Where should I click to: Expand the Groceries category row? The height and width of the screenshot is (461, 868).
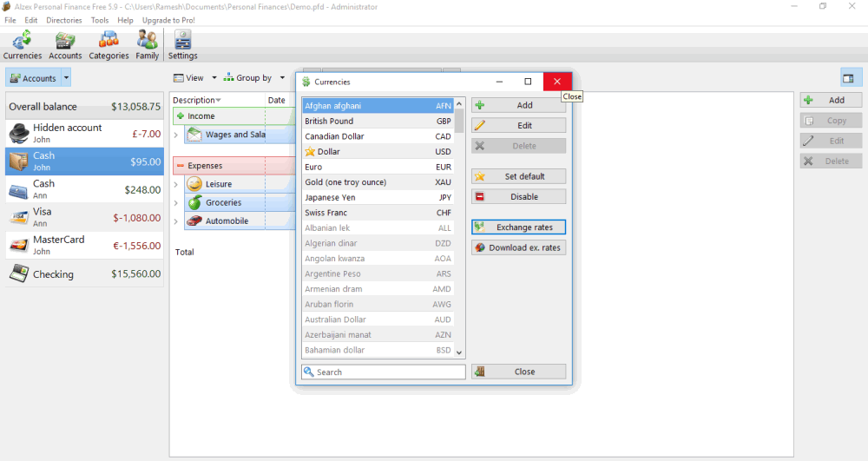click(x=176, y=202)
